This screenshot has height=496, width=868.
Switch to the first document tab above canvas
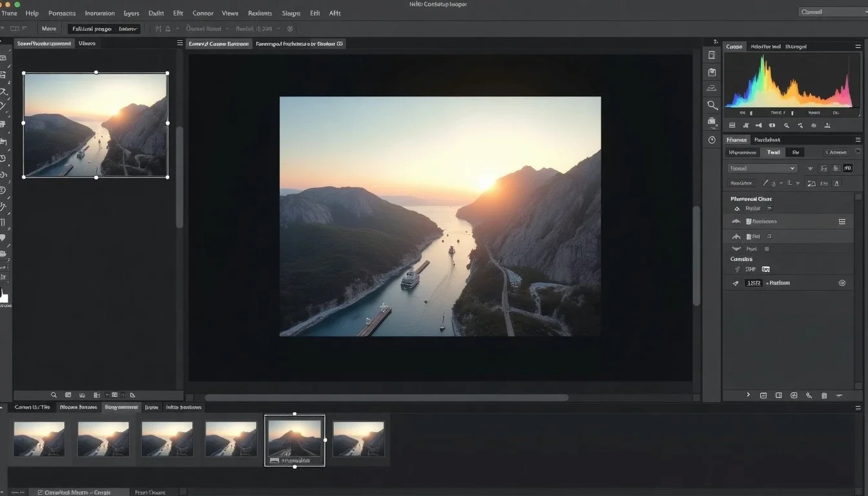pos(218,44)
